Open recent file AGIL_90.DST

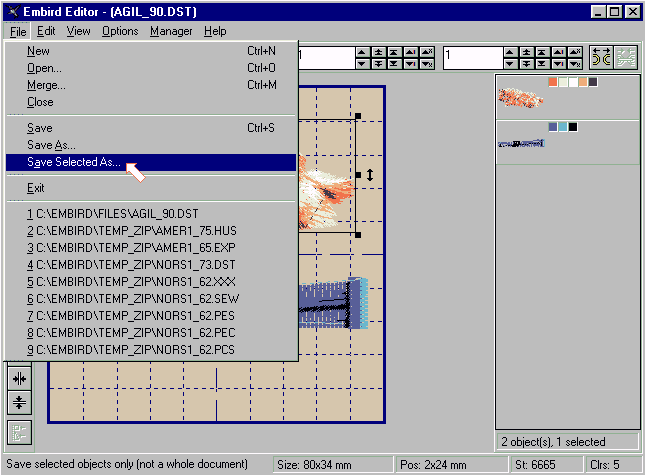pyautogui.click(x=151, y=214)
